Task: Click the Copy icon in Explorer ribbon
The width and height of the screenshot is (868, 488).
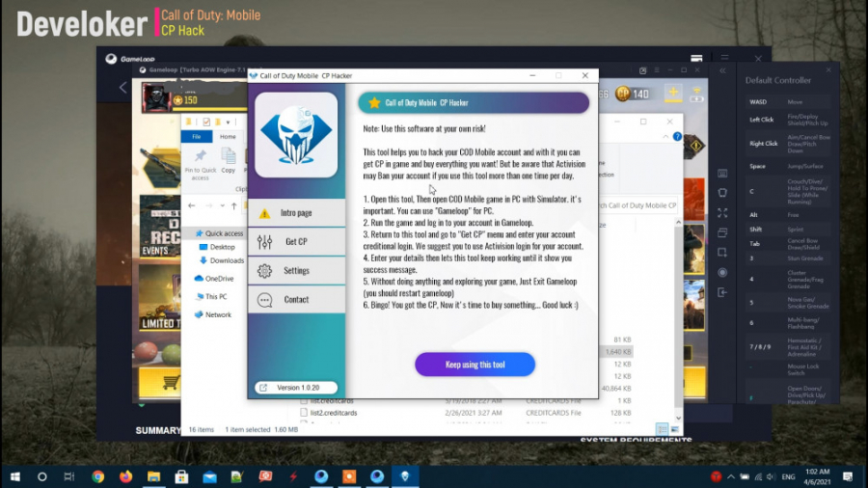Action: [229, 160]
